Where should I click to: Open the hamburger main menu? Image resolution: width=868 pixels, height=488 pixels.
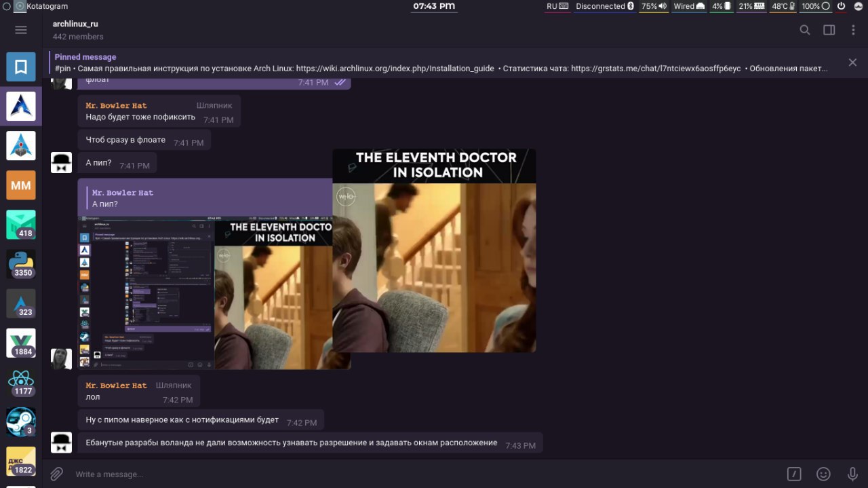click(21, 30)
